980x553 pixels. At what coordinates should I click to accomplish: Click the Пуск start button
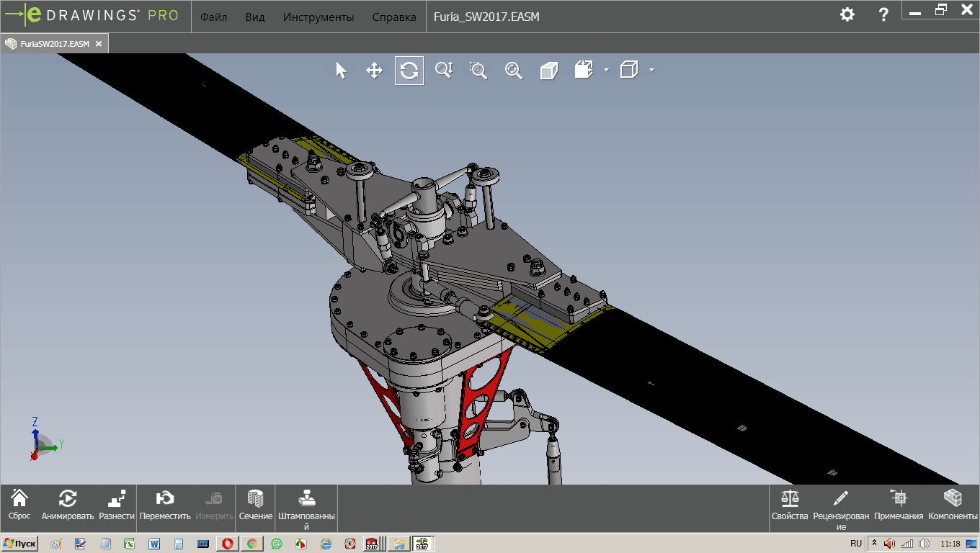(20, 544)
